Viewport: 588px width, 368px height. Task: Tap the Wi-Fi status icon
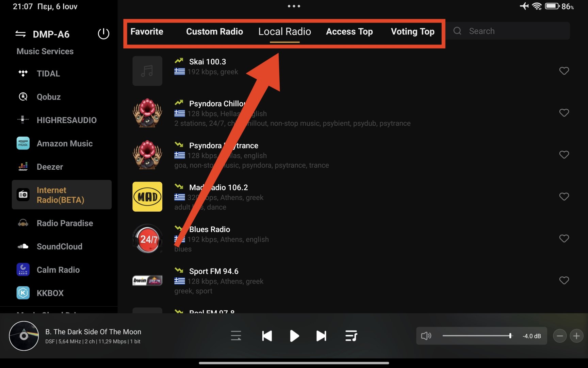[x=537, y=6]
